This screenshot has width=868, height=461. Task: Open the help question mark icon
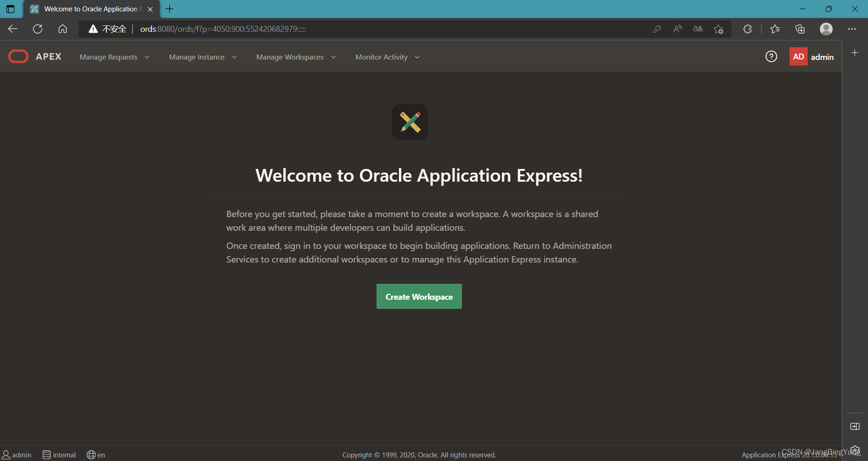pyautogui.click(x=771, y=56)
